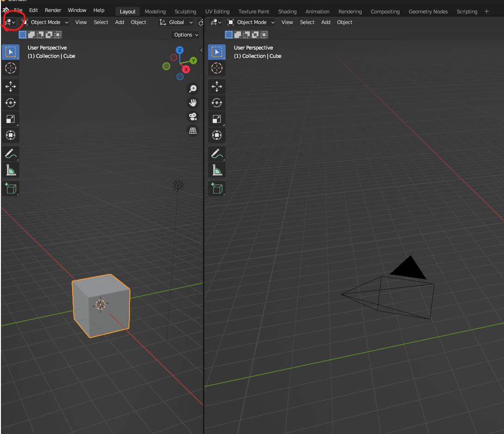Open the Help menu
Image resolution: width=504 pixels, height=434 pixels.
tap(98, 10)
